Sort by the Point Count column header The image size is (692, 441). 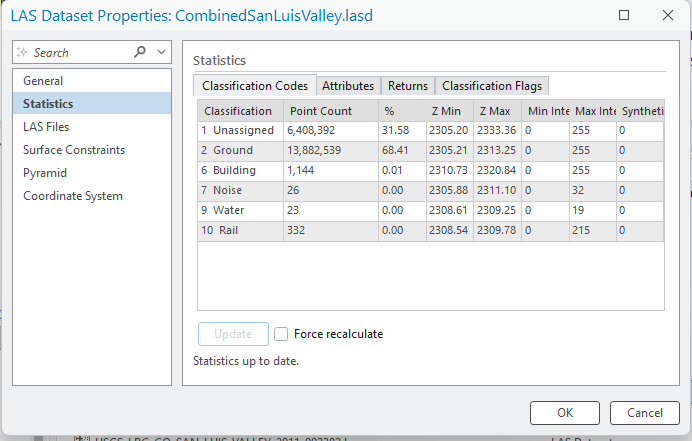coord(320,111)
